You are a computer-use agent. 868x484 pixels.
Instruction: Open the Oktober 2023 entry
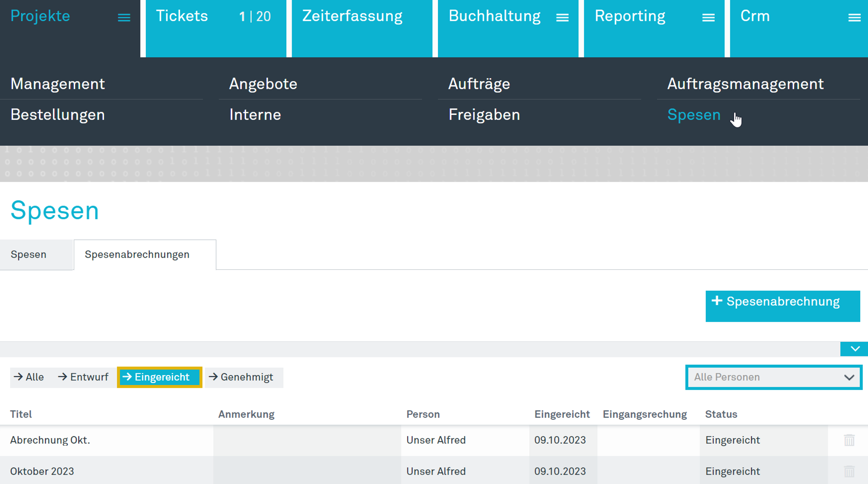(x=42, y=471)
